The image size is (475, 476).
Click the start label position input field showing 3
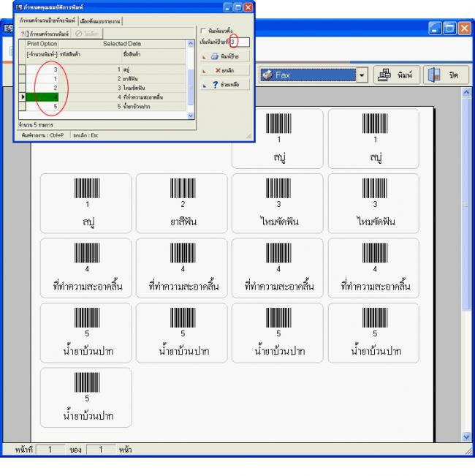coord(240,42)
